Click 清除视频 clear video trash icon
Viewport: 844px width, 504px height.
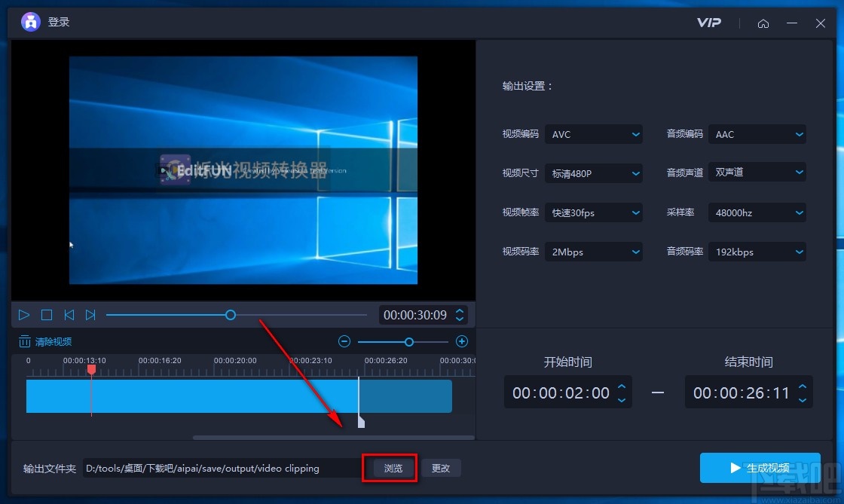(25, 341)
